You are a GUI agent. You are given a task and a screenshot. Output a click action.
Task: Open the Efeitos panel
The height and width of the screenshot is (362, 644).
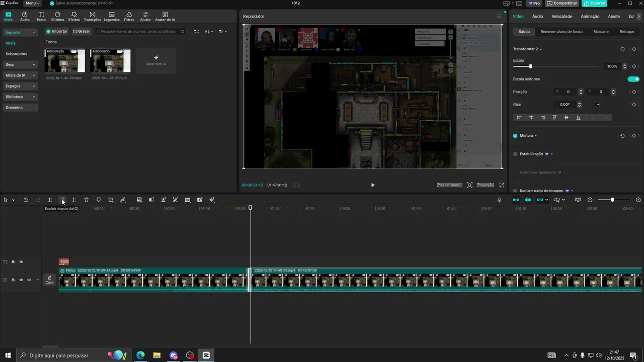[x=74, y=17]
